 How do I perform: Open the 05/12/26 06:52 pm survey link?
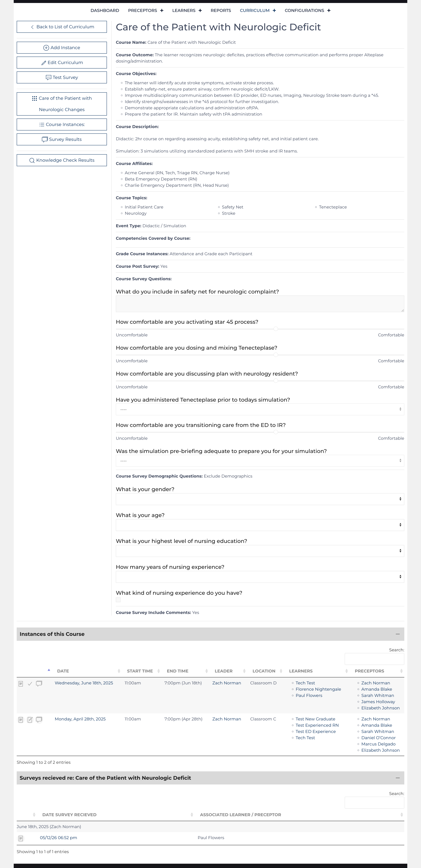point(58,839)
